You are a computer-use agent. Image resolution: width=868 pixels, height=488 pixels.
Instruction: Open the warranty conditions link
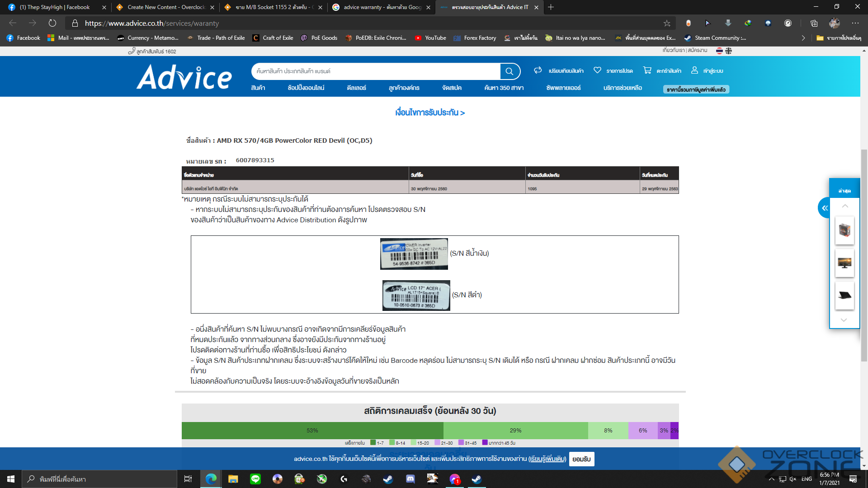click(429, 113)
